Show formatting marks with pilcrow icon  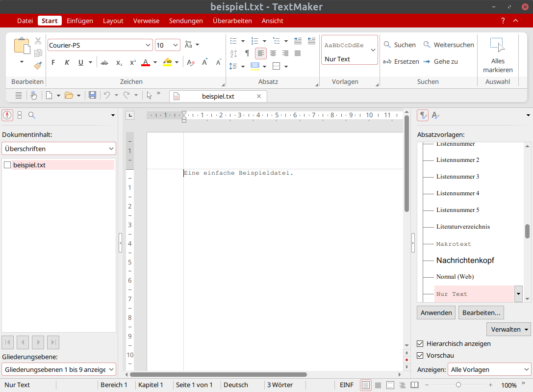(x=247, y=53)
